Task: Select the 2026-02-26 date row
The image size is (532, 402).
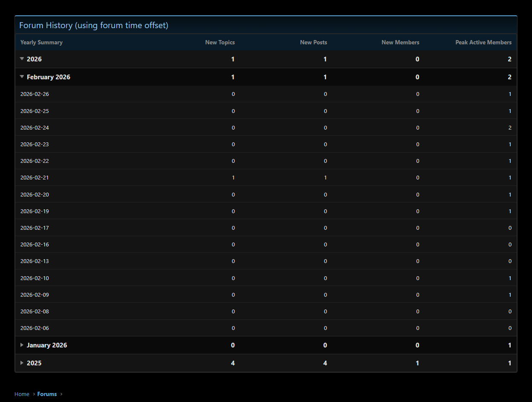Action: click(35, 94)
